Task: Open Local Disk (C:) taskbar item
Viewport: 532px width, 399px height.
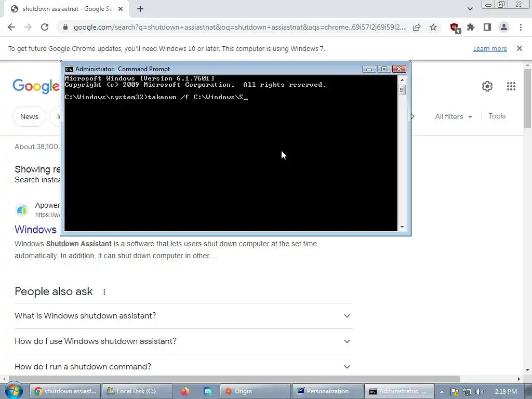Action: (x=137, y=391)
